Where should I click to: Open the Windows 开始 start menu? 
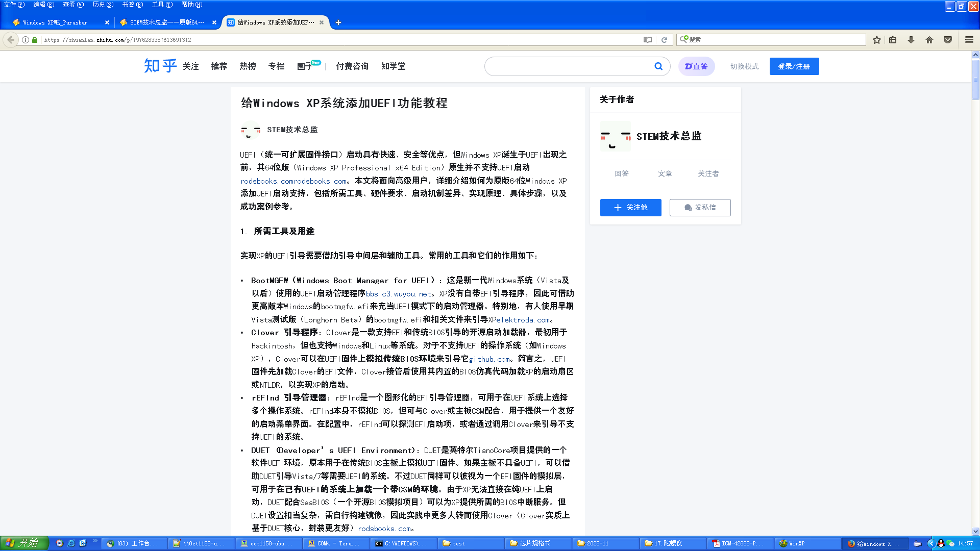pyautogui.click(x=24, y=543)
